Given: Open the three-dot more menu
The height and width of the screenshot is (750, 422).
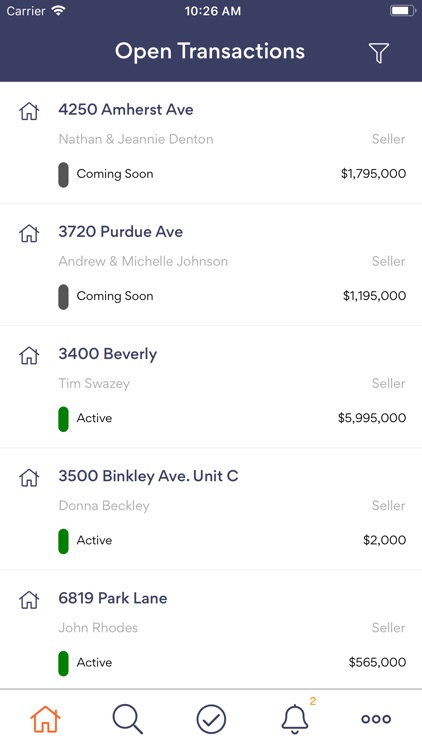Looking at the screenshot, I should (x=376, y=719).
